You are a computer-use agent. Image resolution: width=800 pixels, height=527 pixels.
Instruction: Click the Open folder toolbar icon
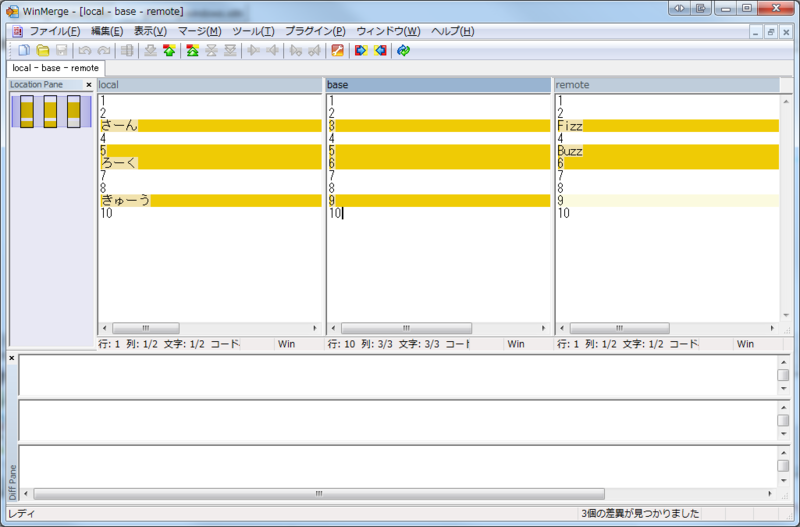click(43, 50)
